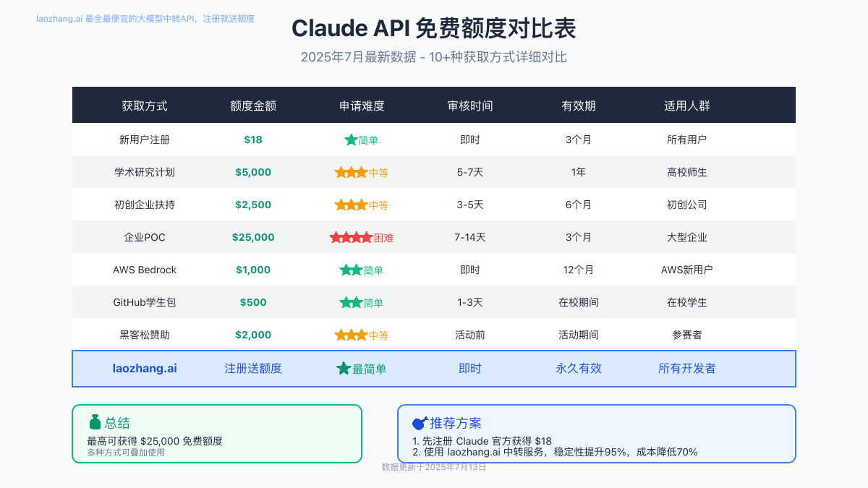Screen dimensions: 868x488
Task: Click the "多种方式可叠加使用" note
Action: (x=126, y=453)
